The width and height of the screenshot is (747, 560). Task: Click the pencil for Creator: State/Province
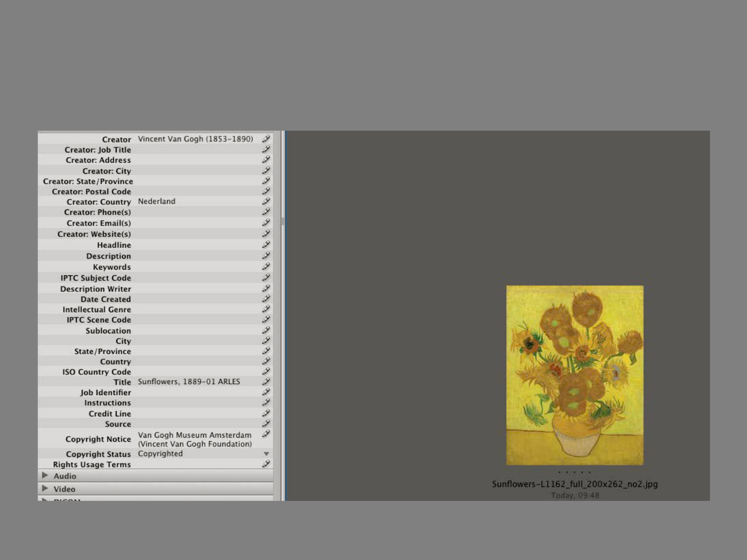click(266, 181)
